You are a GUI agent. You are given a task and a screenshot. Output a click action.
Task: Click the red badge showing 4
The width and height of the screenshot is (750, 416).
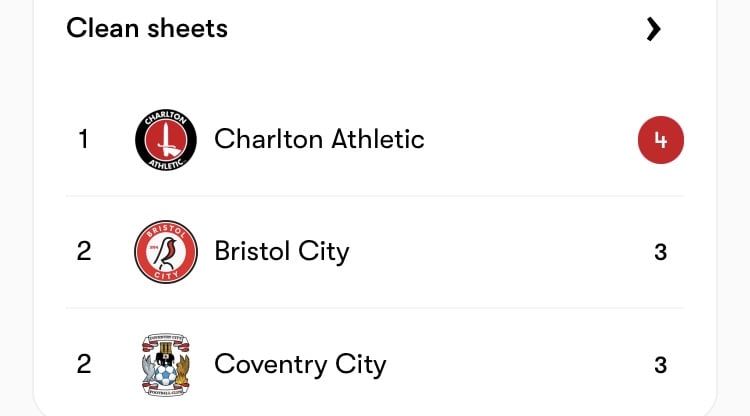661,140
